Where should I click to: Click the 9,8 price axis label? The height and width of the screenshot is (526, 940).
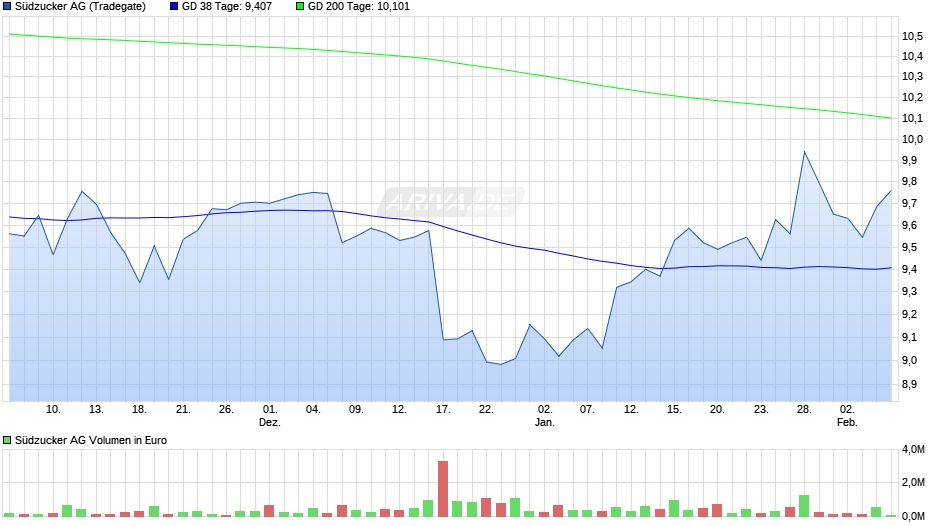tap(909, 182)
